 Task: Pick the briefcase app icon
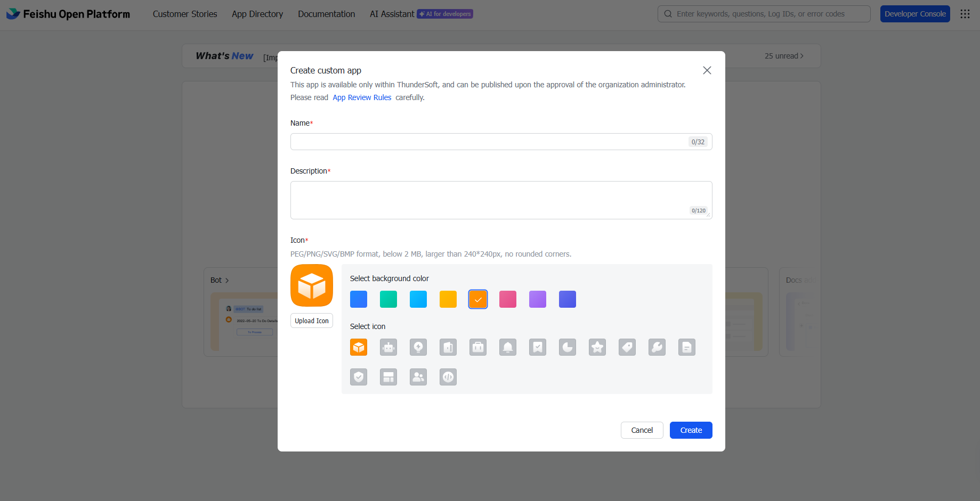coord(478,348)
